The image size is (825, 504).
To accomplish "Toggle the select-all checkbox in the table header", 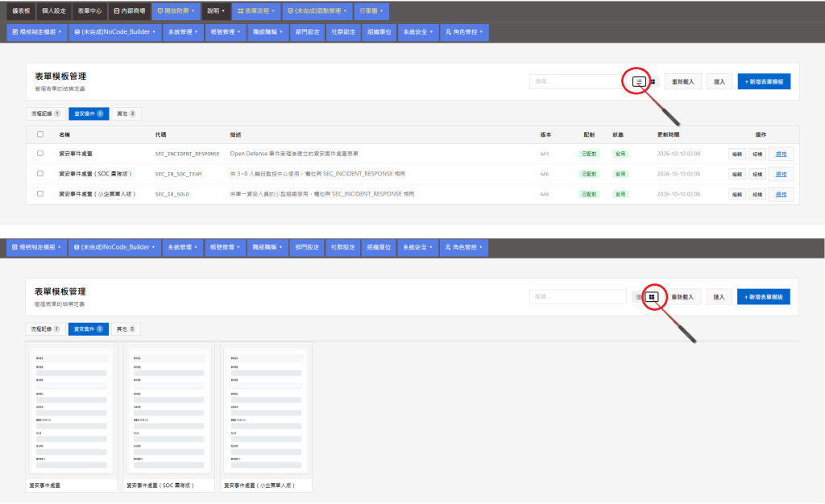I will click(x=40, y=134).
